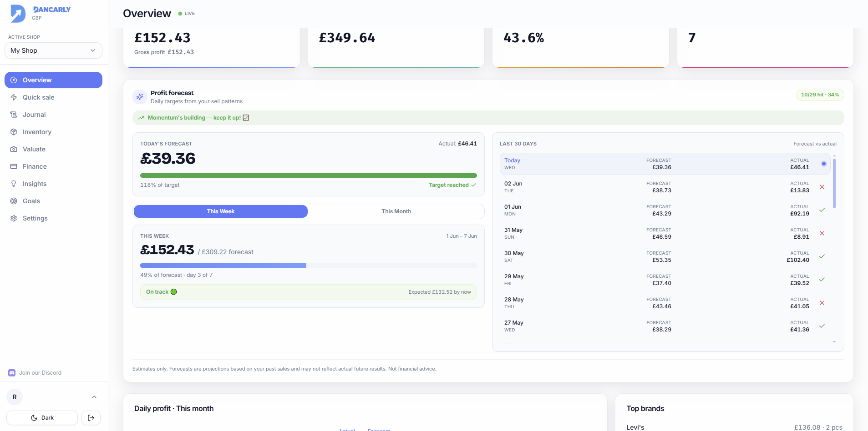Click the Levi's top brand row
The height and width of the screenshot is (431, 868).
click(734, 427)
